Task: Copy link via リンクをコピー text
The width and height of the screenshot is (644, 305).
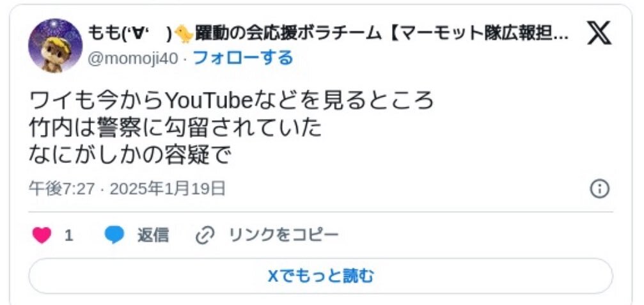Action: (x=284, y=235)
